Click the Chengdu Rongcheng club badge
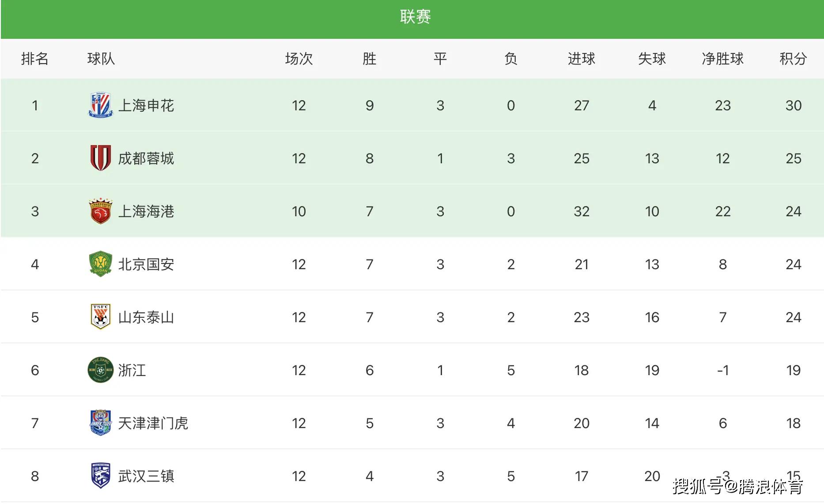Image resolution: width=824 pixels, height=504 pixels. point(101,158)
